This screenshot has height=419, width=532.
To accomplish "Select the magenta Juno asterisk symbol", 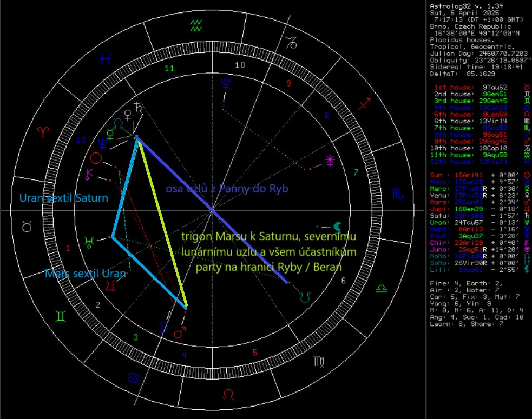I will tap(329, 160).
